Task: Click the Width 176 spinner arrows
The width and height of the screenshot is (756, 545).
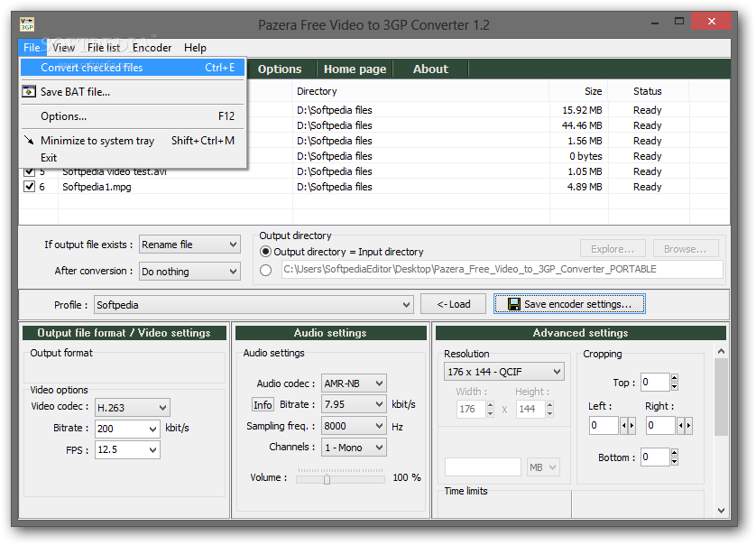Action: [491, 409]
